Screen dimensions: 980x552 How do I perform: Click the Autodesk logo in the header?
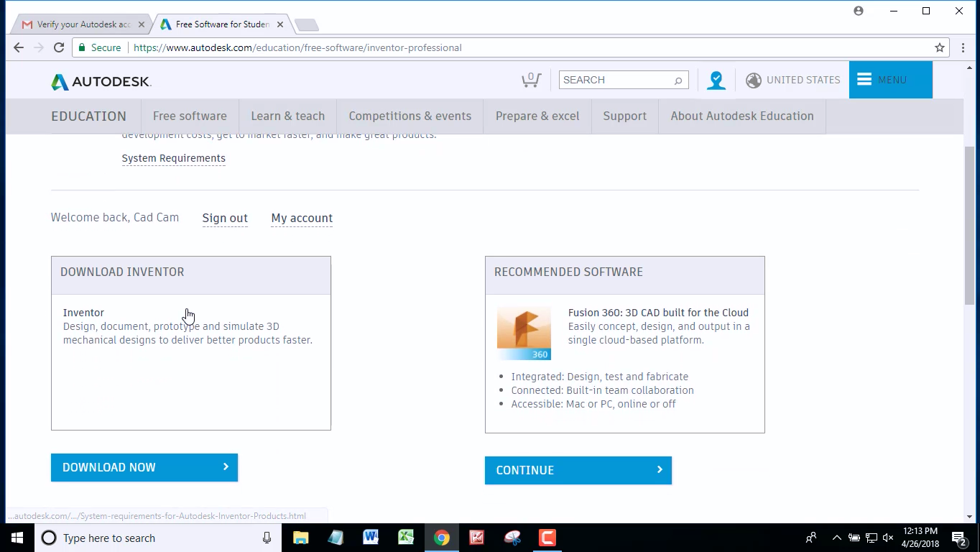pos(101,81)
